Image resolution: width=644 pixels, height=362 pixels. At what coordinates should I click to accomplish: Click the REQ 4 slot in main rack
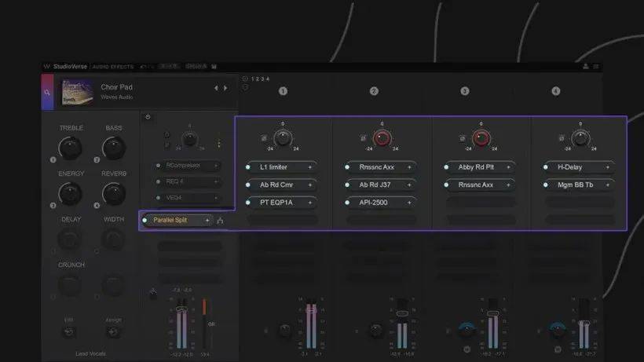click(188, 181)
